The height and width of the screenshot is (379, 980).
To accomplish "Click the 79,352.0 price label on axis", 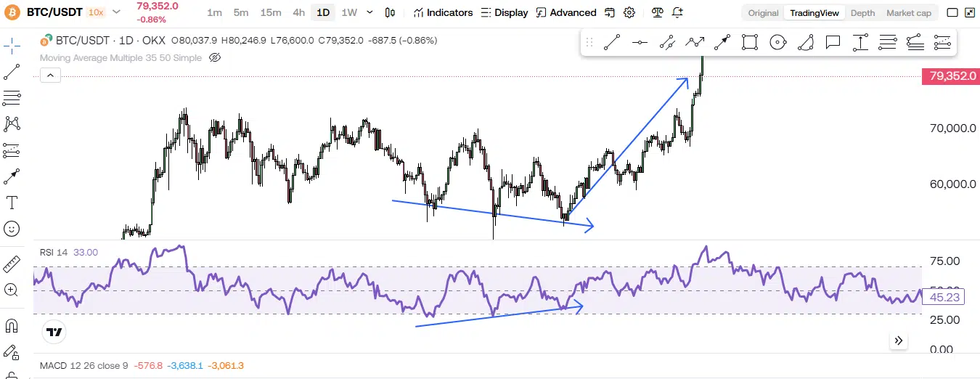I will 950,76.
